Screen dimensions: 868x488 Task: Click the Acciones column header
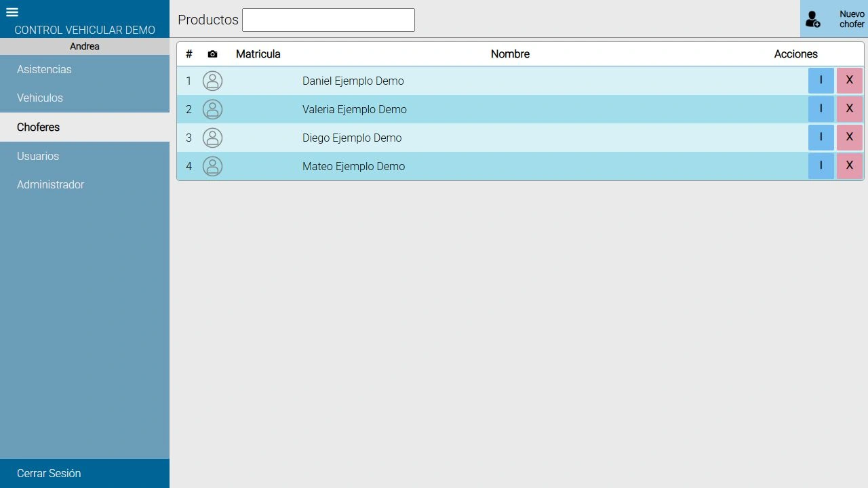(x=796, y=54)
